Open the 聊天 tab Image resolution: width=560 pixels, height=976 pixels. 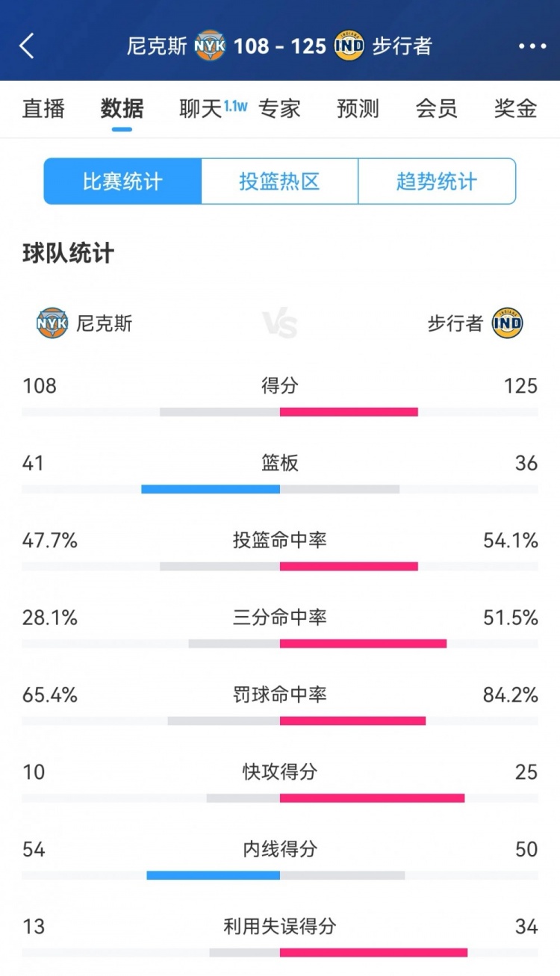pyautogui.click(x=201, y=109)
